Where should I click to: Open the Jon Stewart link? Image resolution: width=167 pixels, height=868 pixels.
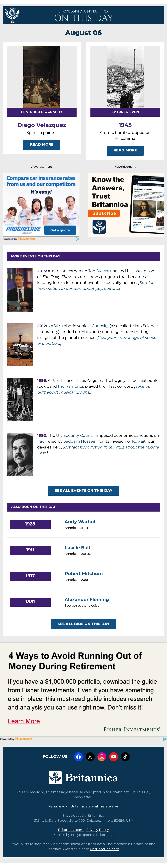(x=100, y=271)
